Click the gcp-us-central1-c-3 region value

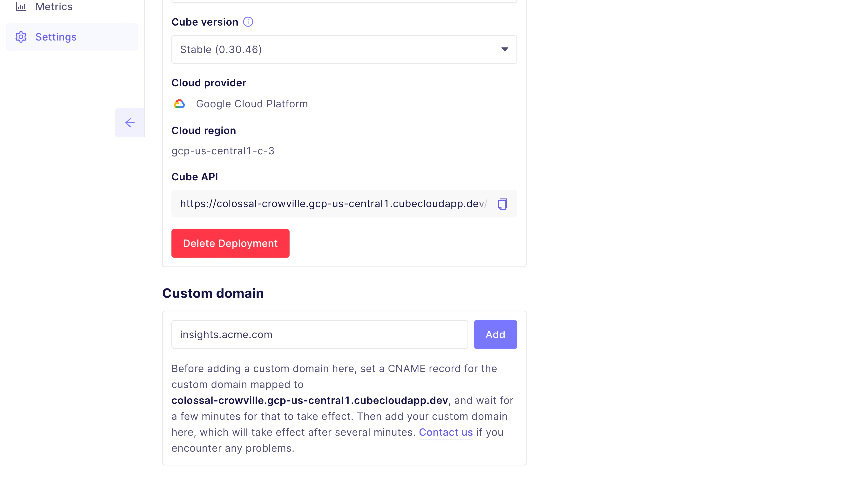click(x=223, y=151)
